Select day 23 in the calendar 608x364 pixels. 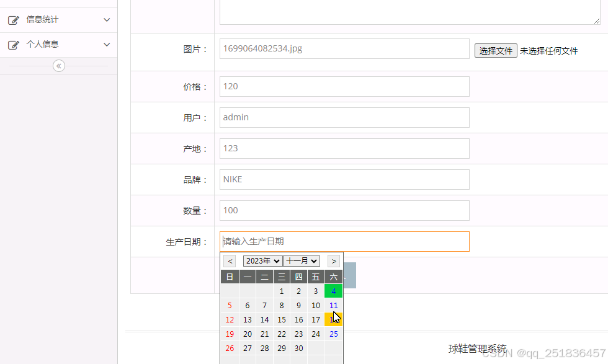(298, 334)
